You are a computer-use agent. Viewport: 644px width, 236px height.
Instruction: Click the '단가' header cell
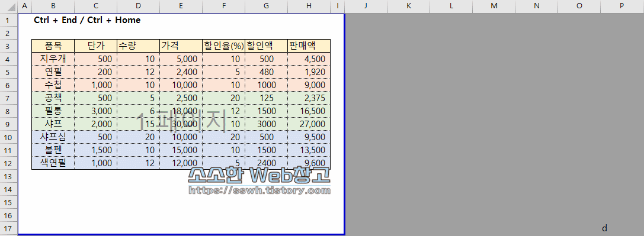pyautogui.click(x=96, y=46)
